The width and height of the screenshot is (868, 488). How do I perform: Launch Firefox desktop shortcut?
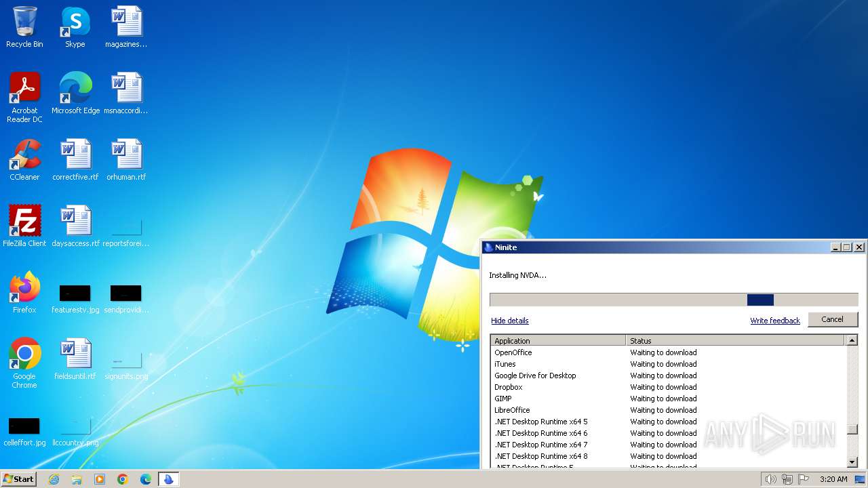pyautogui.click(x=24, y=292)
